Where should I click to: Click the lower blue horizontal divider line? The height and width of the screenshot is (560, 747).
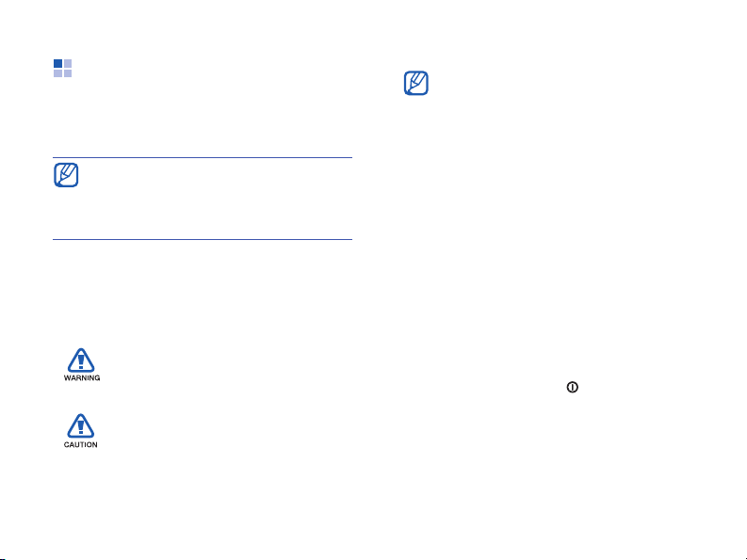coord(203,239)
